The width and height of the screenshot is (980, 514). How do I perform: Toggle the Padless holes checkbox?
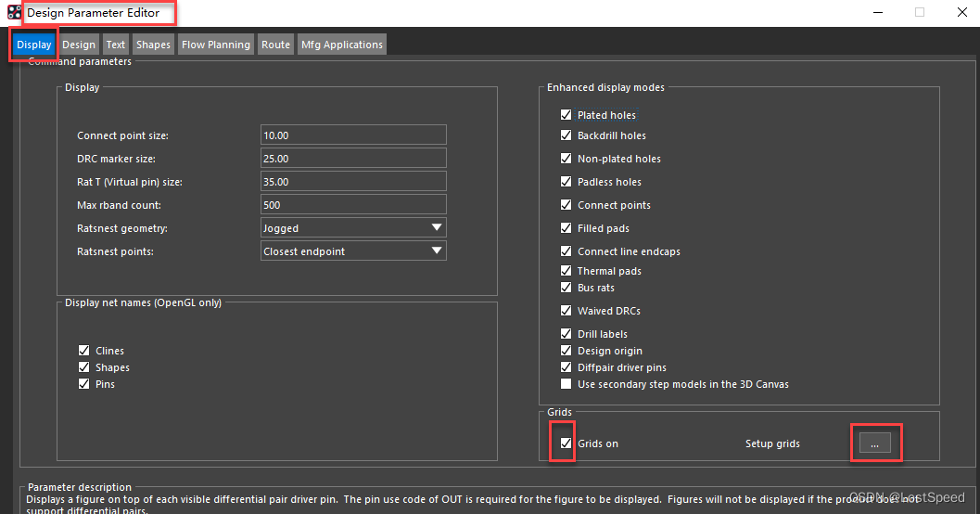(566, 181)
